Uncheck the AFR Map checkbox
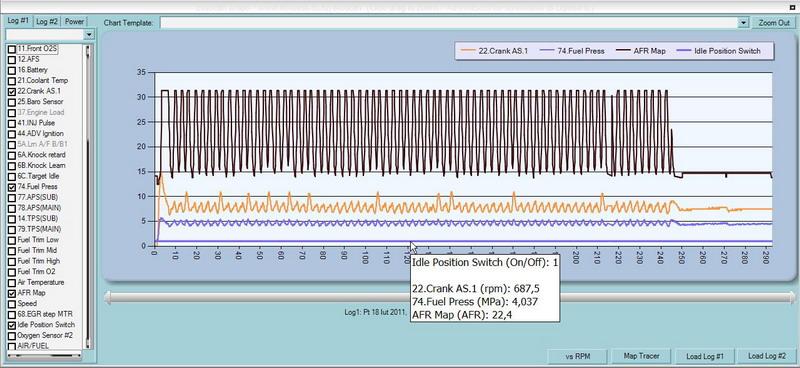 12,293
